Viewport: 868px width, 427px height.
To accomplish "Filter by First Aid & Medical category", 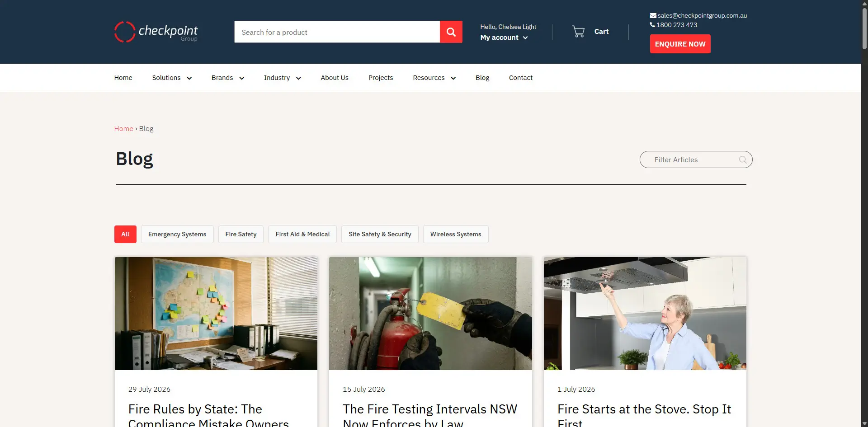I will (302, 234).
